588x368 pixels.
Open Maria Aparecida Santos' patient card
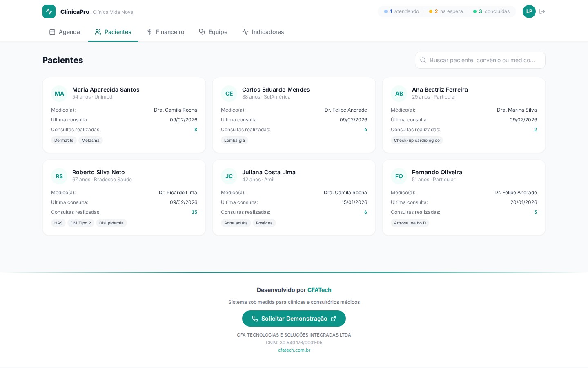[124, 115]
